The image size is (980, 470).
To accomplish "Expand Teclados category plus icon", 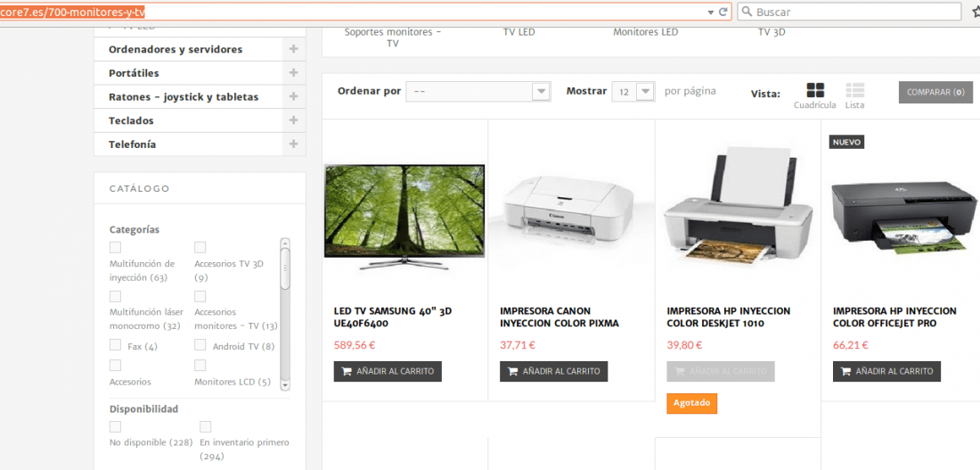I will pos(294,120).
